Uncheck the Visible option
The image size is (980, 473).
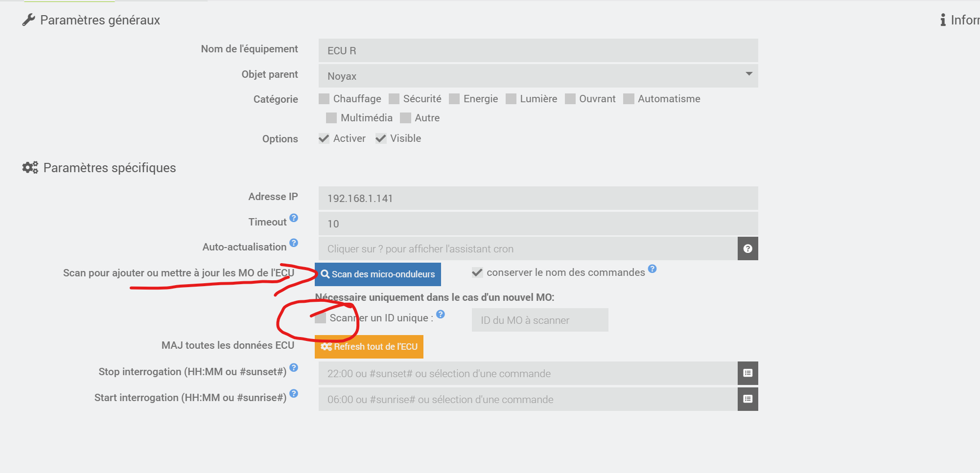[381, 138]
